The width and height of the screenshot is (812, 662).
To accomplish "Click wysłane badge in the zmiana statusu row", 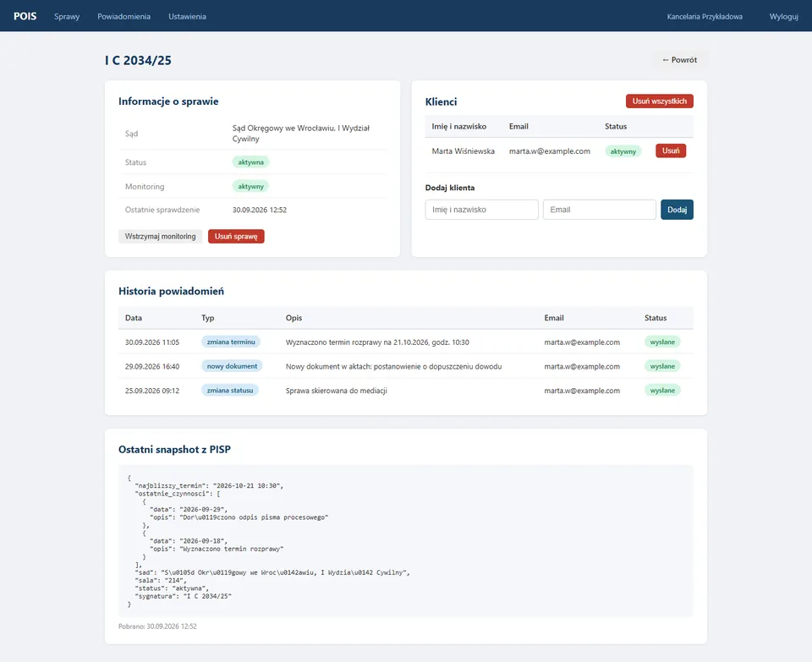I will (662, 391).
